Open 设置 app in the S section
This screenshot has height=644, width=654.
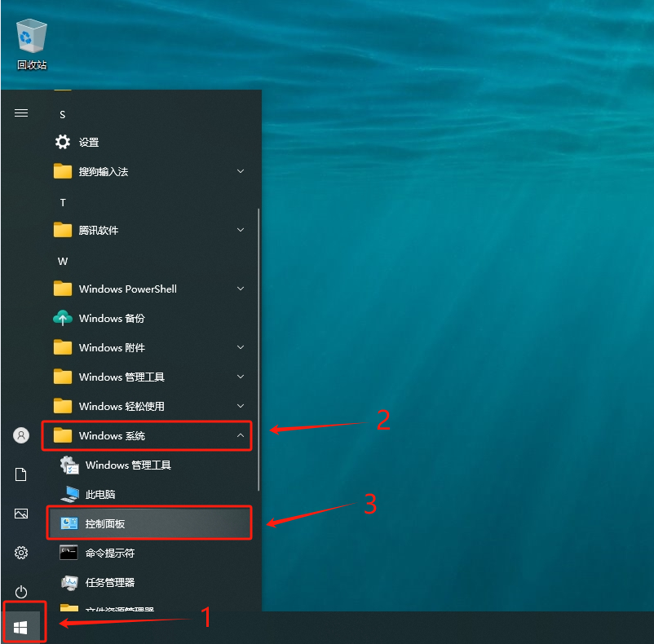point(88,143)
